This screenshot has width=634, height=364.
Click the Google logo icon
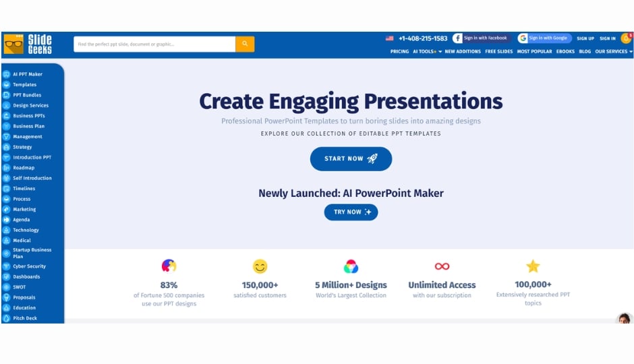(523, 38)
